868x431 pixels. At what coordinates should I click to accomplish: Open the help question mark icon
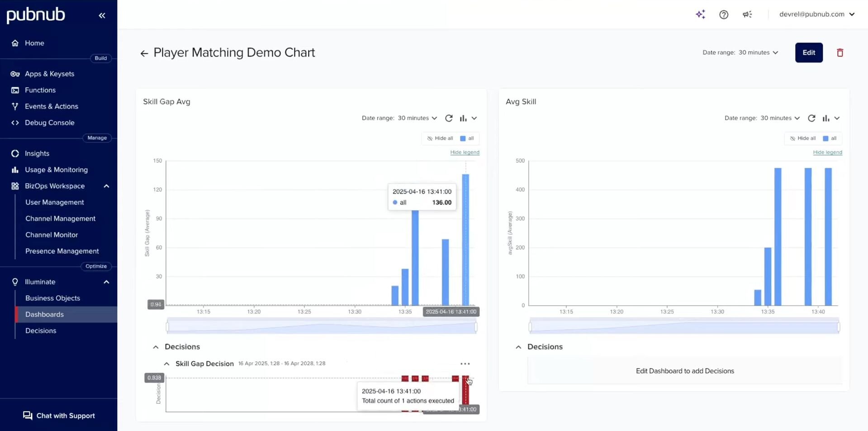point(724,14)
